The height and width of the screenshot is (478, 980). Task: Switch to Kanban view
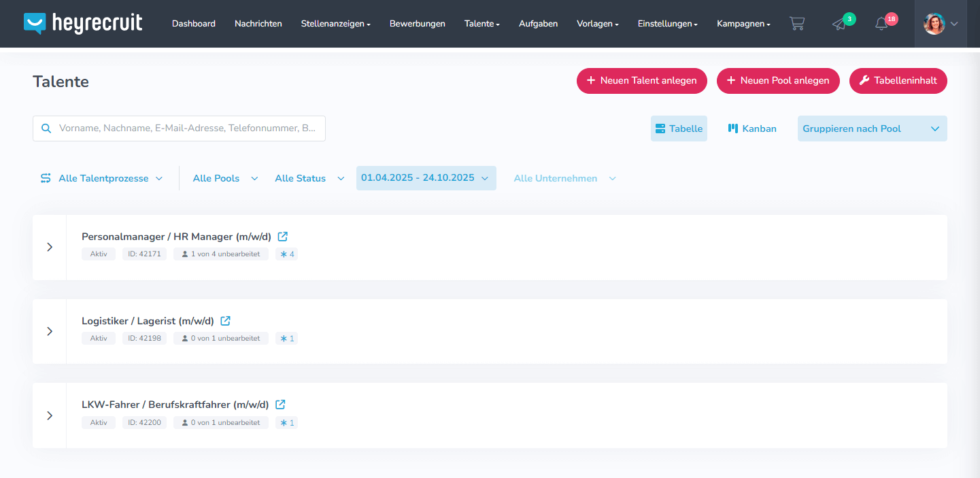pyautogui.click(x=752, y=129)
